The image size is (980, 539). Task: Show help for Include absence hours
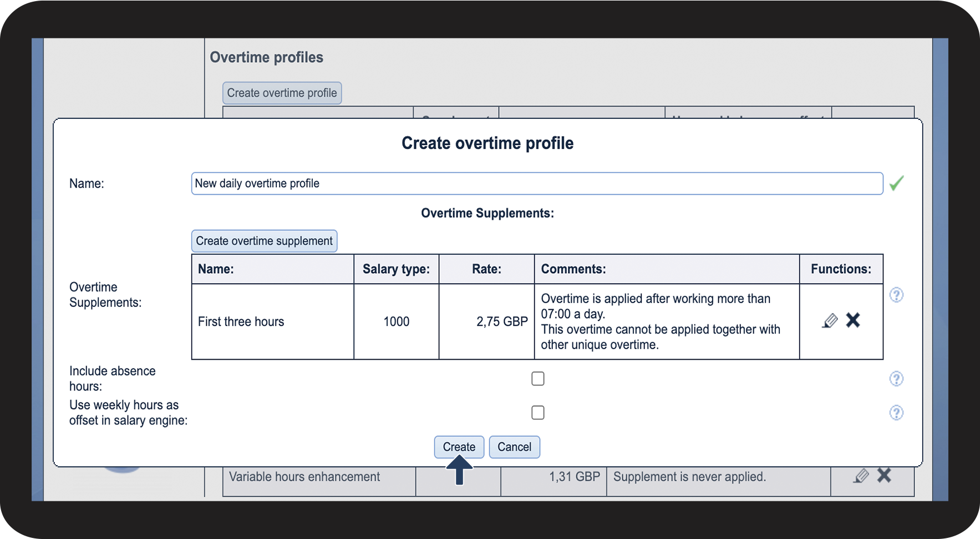click(x=896, y=379)
